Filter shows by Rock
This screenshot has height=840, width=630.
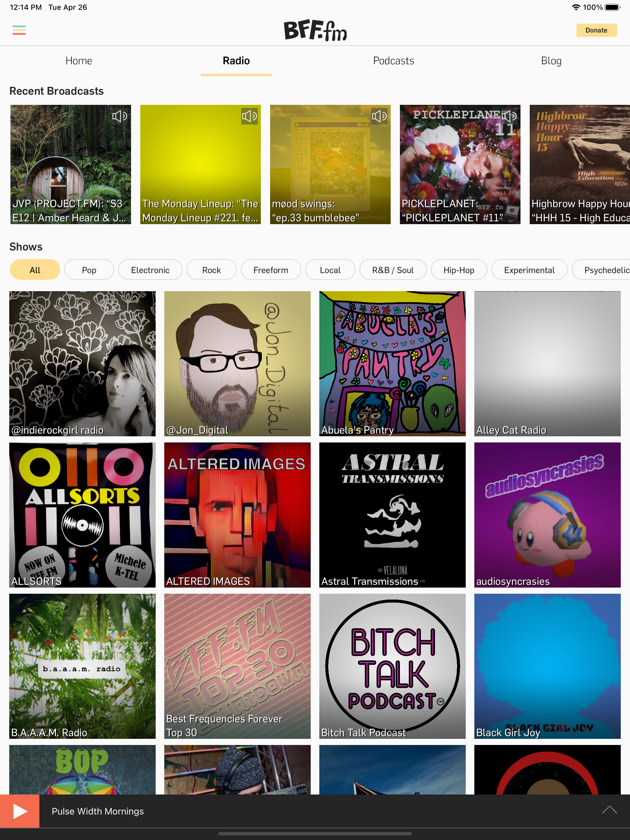[211, 270]
